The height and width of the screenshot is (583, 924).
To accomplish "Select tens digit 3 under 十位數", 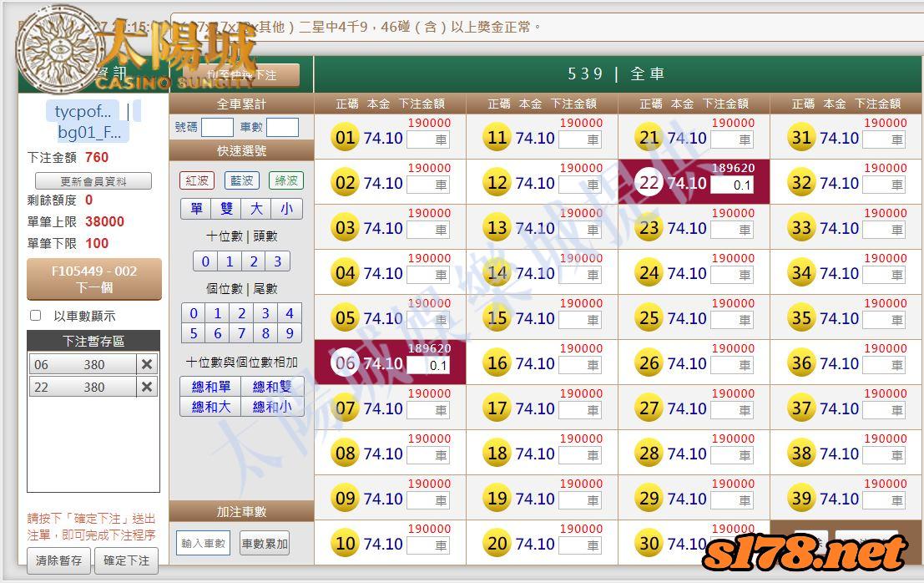I will (x=278, y=261).
